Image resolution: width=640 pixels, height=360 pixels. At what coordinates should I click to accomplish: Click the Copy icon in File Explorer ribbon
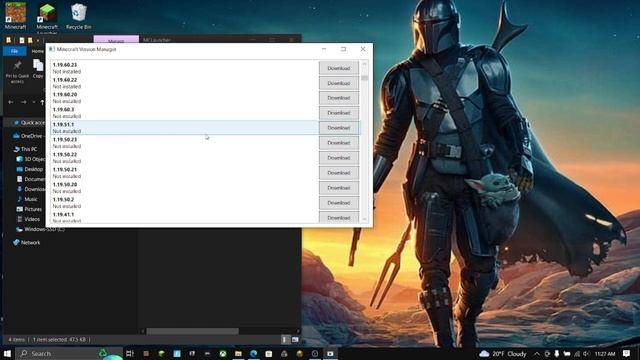click(38, 69)
